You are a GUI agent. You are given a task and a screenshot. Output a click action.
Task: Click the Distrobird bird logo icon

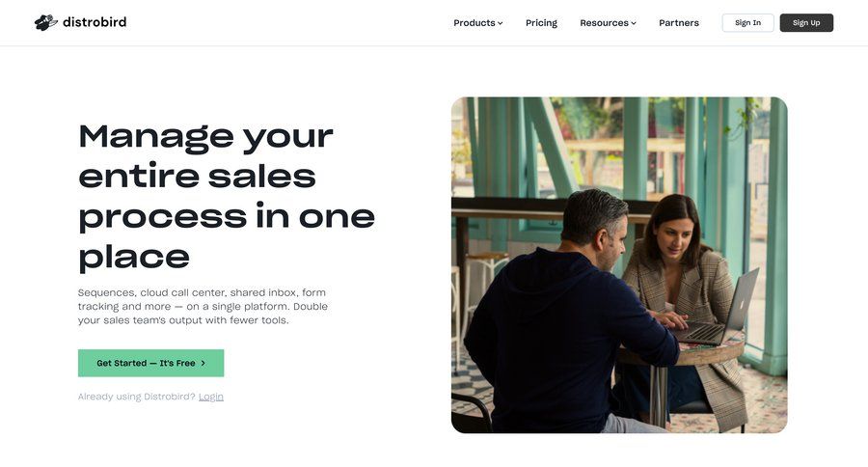(x=46, y=22)
